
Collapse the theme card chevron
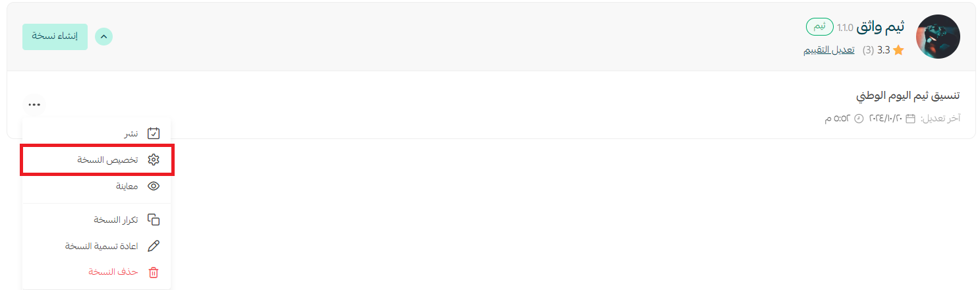coord(103,37)
